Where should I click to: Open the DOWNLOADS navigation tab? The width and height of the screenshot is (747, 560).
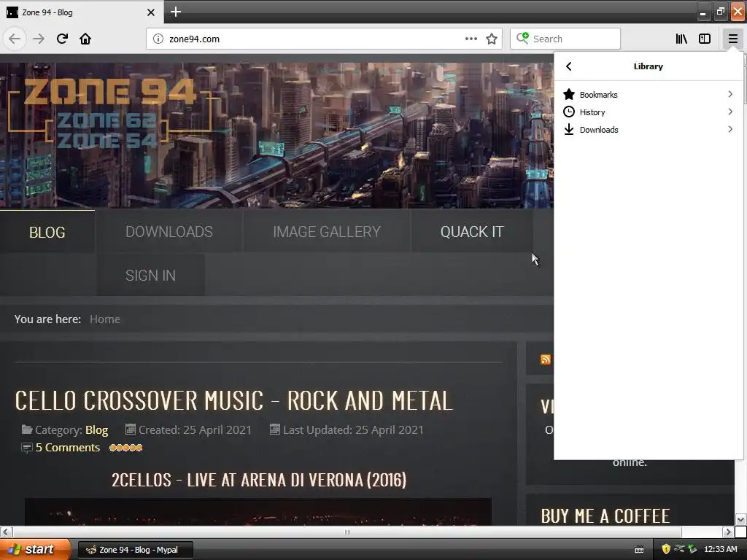point(169,232)
